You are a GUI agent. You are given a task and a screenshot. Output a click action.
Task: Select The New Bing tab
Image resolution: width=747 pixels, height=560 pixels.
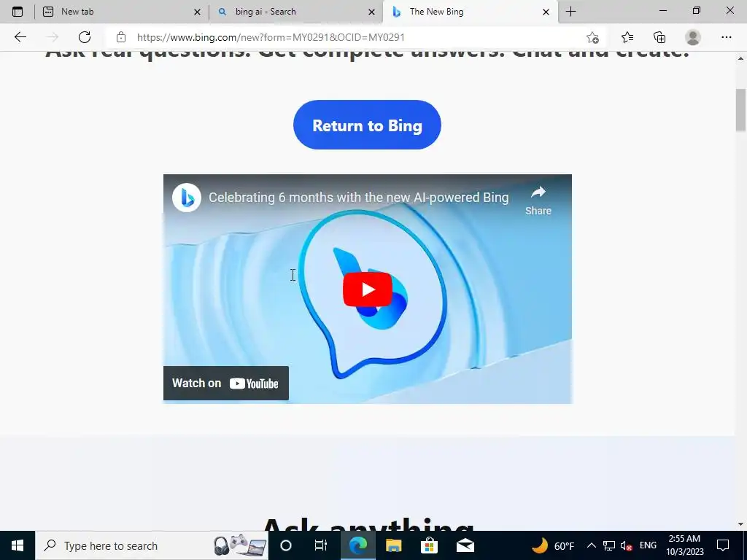(470, 12)
